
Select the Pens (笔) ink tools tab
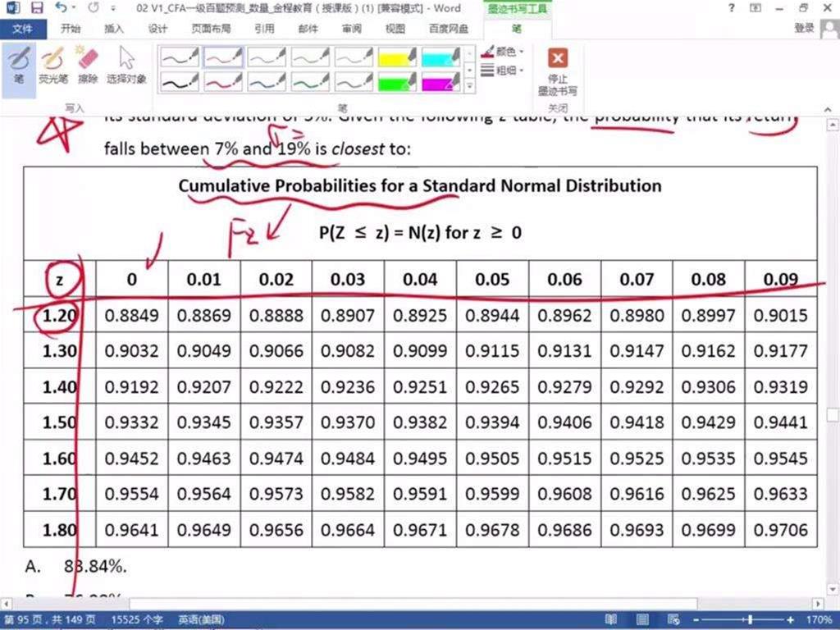517,29
